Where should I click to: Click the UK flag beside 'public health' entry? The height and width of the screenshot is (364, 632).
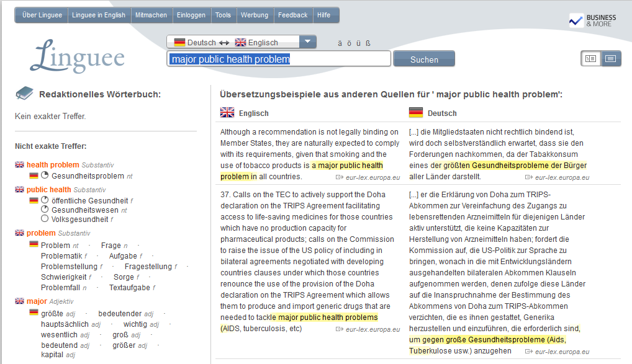click(19, 190)
